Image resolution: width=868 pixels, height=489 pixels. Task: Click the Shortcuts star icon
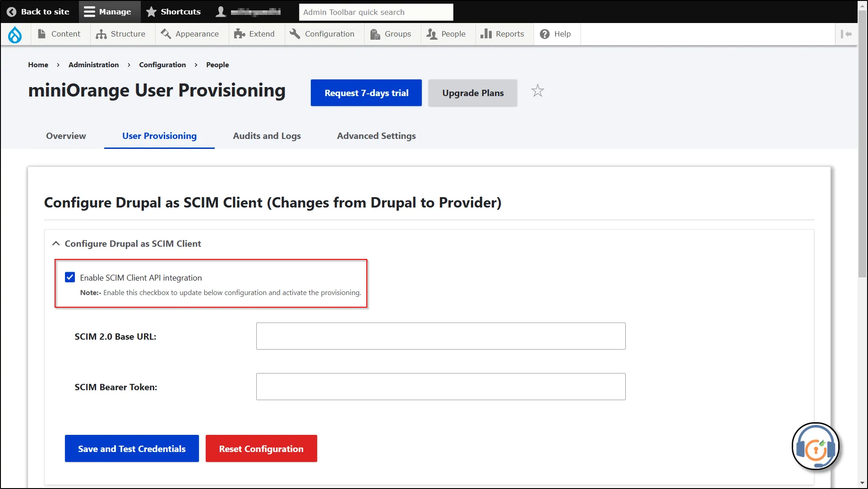coord(152,12)
